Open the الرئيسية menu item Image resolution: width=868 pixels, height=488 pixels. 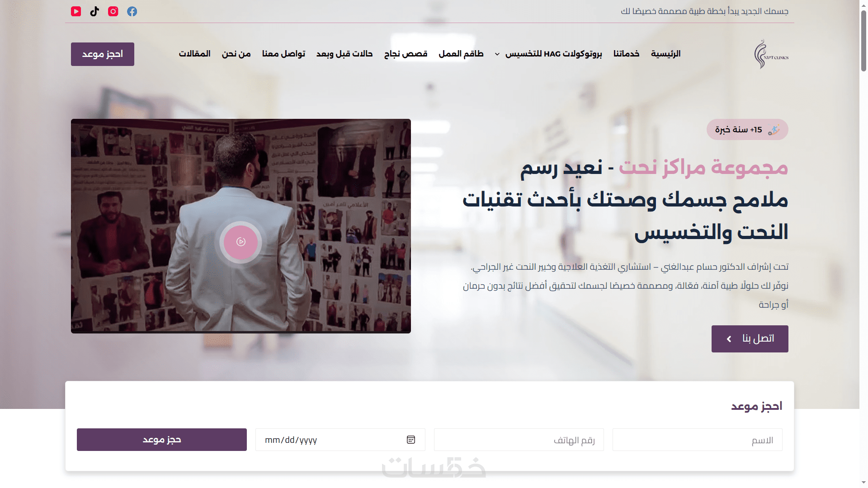click(666, 54)
